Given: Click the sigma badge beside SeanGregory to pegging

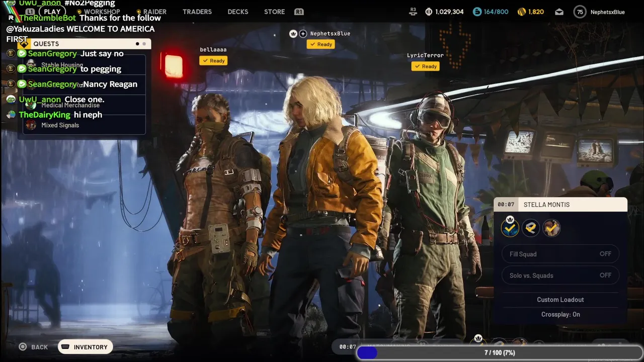Looking at the screenshot, I should tap(11, 69).
